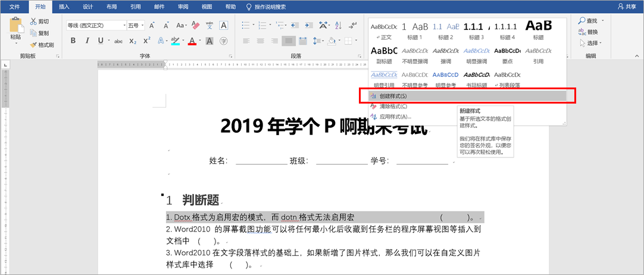Expand the borders dropdown
This screenshot has height=275, width=644.
pos(356,40)
